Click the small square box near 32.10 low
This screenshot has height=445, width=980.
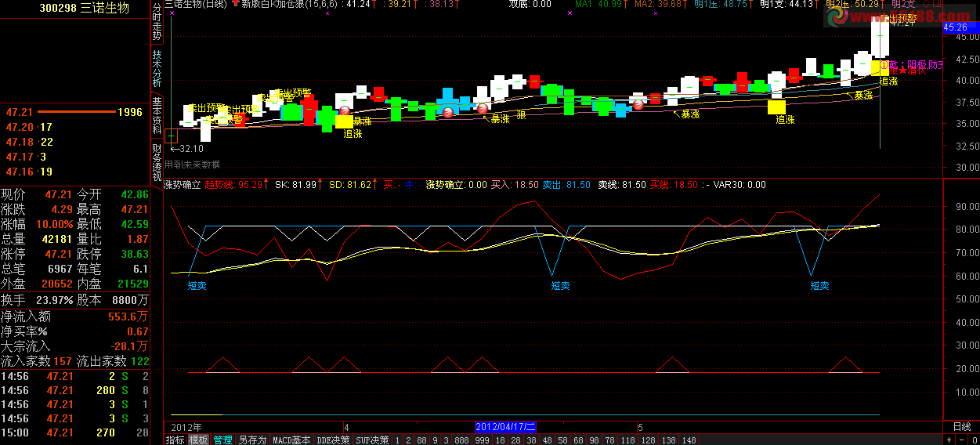click(x=172, y=136)
